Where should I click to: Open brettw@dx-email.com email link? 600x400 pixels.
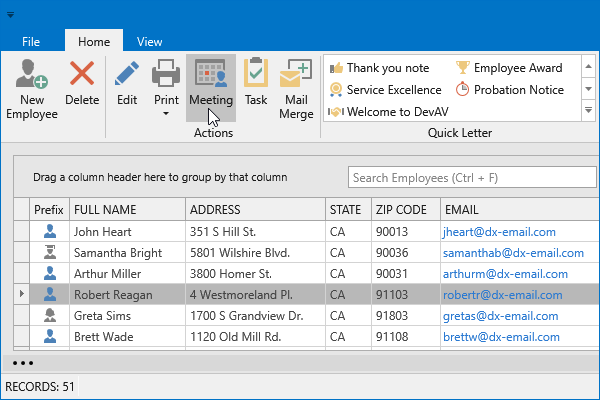[x=501, y=337]
